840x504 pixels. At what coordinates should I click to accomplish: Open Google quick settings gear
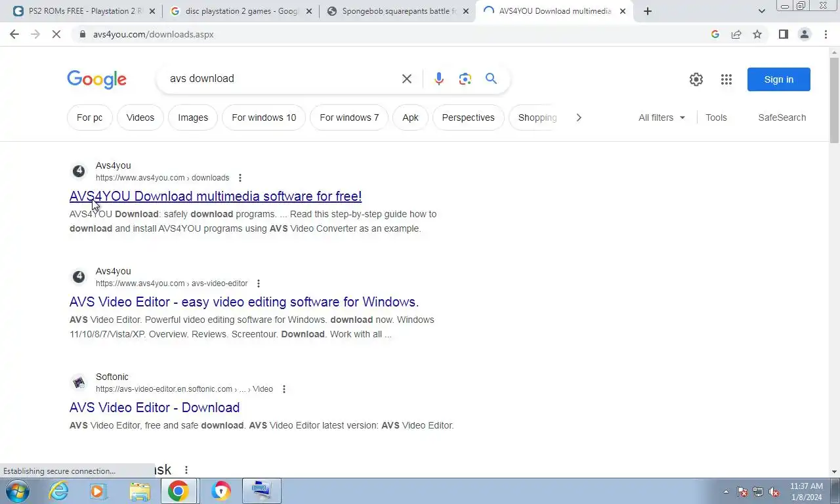696,79
